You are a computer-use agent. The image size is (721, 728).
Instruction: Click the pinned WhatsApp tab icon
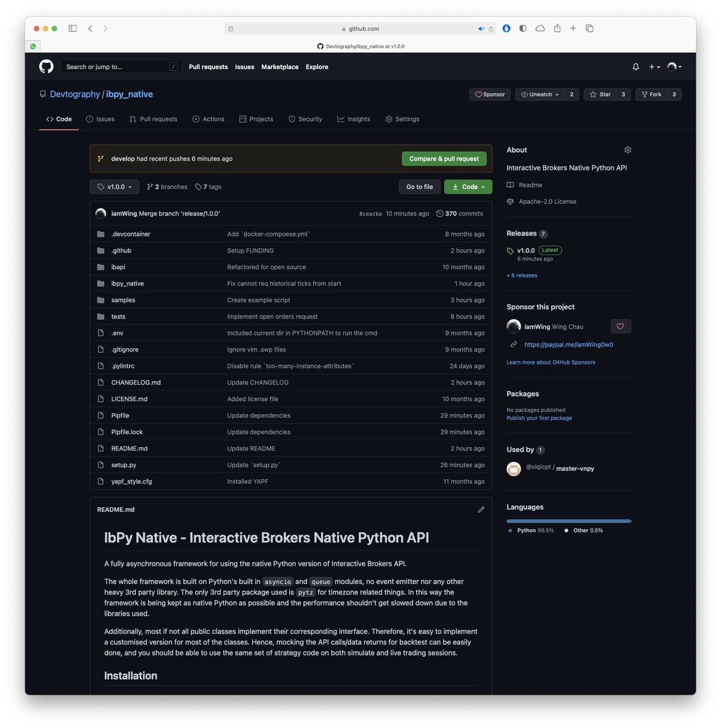(x=33, y=46)
